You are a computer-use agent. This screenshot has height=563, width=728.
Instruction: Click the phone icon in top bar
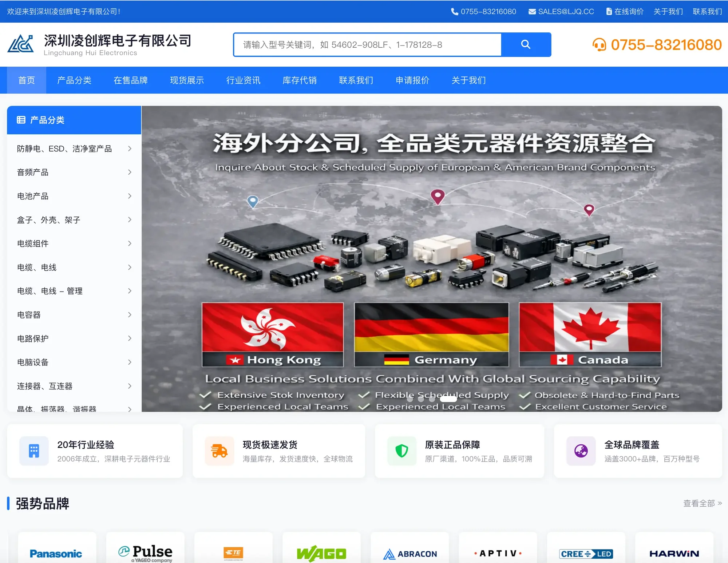click(454, 12)
